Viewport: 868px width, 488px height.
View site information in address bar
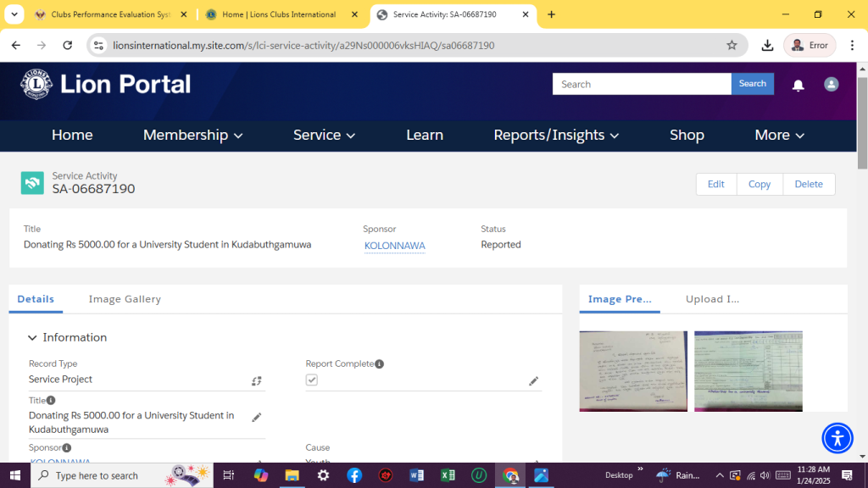click(98, 46)
